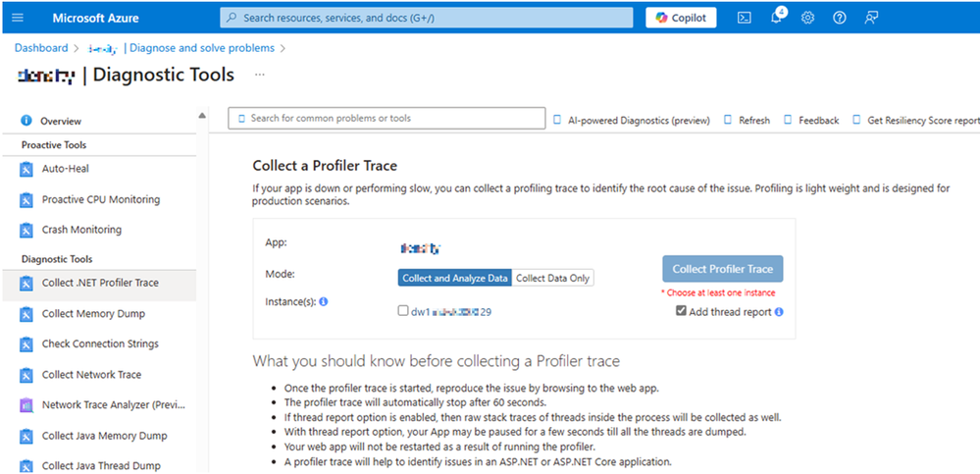Screen dimensions: 980x474
Task: Click the Collect Profiler Trace button
Action: [722, 269]
